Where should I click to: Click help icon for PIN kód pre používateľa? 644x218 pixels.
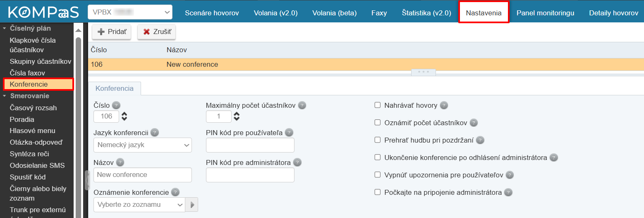click(x=289, y=133)
